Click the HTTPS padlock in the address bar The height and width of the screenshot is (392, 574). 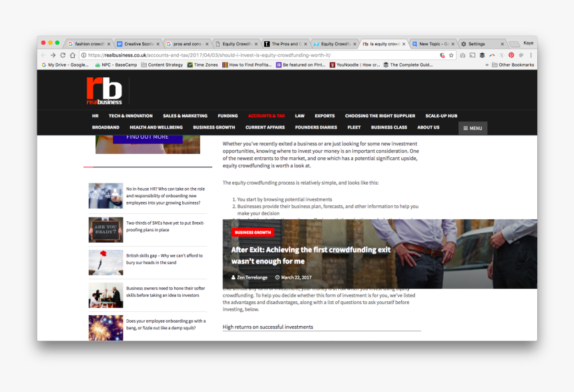click(83, 55)
